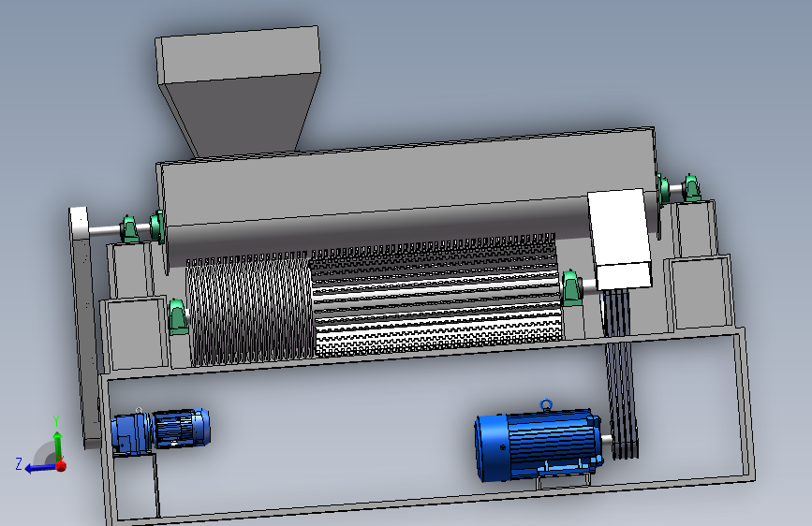This screenshot has height=526, width=812.
Task: Select the lifting eye bolt on the large motor
Action: pyautogui.click(x=546, y=404)
